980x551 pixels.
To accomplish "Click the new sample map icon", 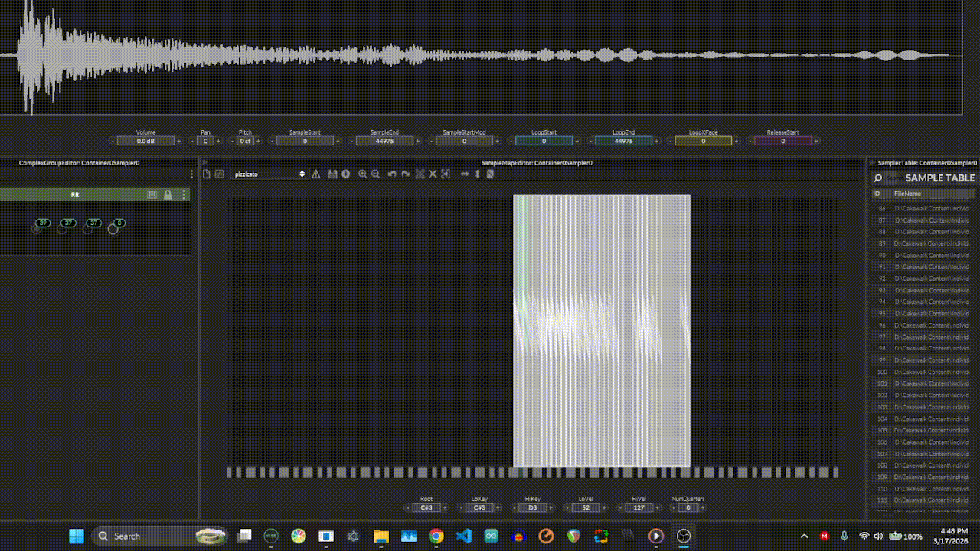I will (x=207, y=174).
